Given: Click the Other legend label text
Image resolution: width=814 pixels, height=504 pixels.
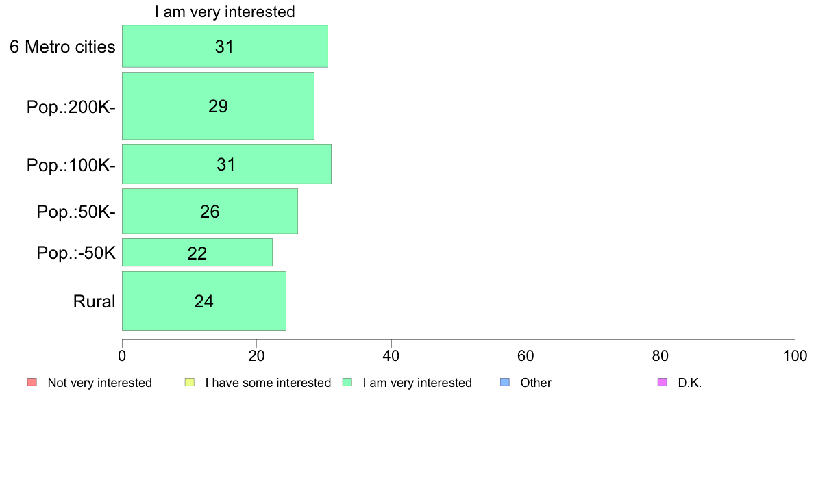Looking at the screenshot, I should pos(536,383).
